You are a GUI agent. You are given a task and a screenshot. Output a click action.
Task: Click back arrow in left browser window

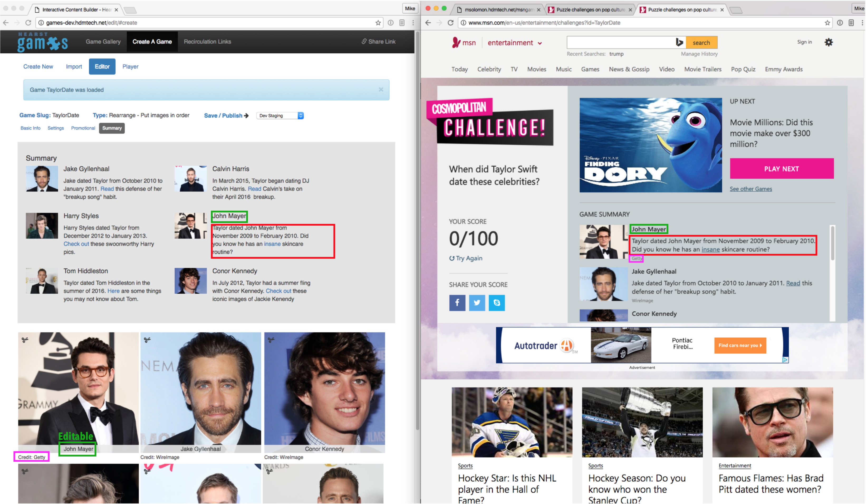[x=6, y=23]
